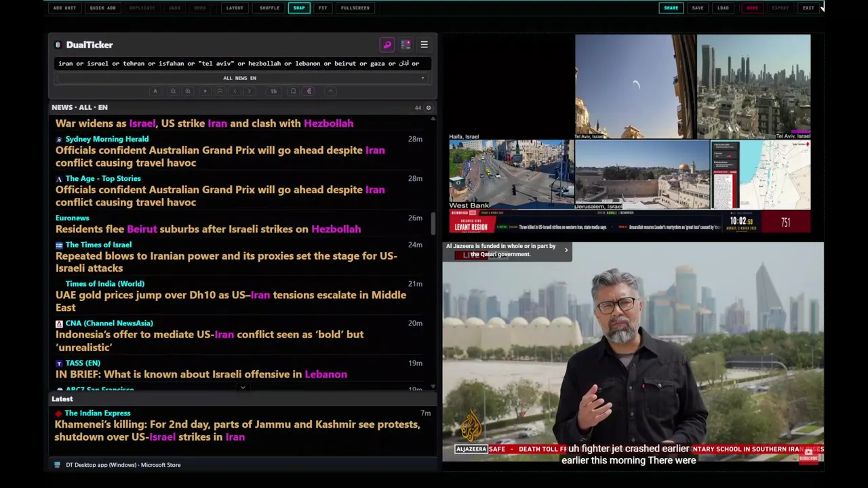Go to previous item with left arrow
868x488 pixels.
tap(235, 91)
